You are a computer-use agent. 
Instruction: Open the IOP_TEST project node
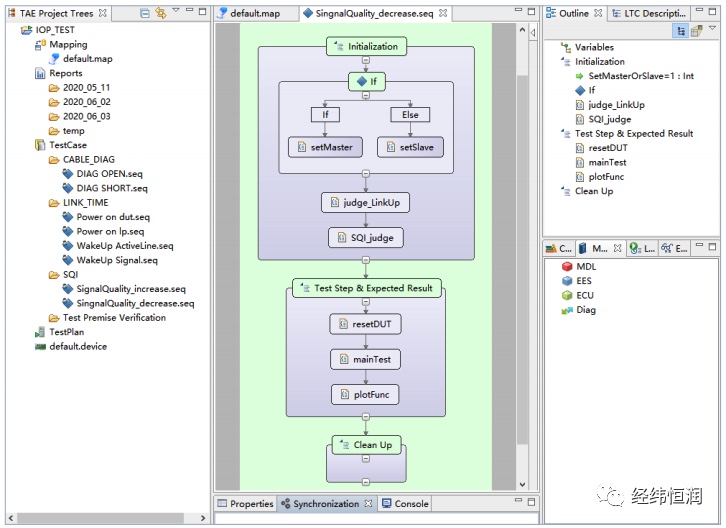pos(47,30)
